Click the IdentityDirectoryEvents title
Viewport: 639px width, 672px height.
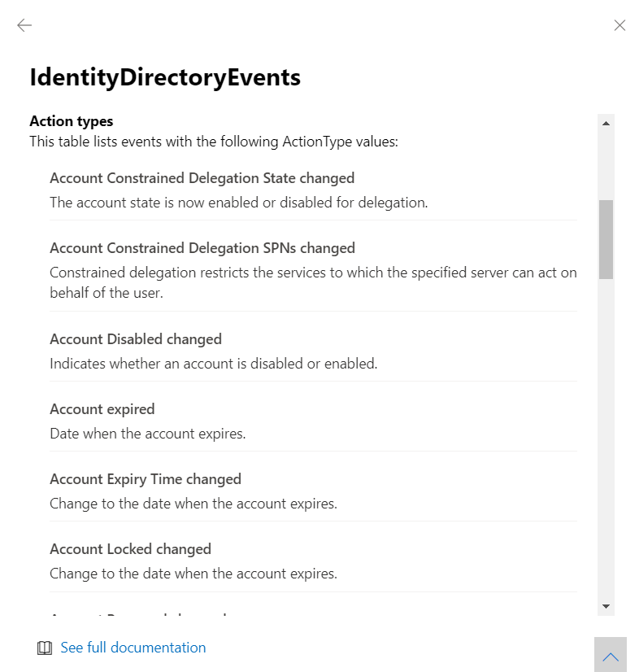pyautogui.click(x=165, y=77)
